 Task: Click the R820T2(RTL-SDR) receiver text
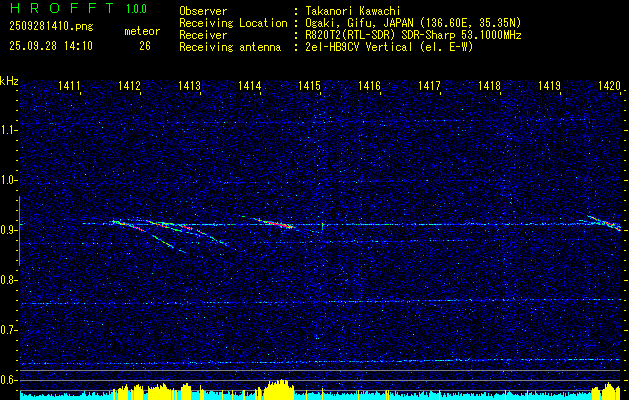pos(413,35)
